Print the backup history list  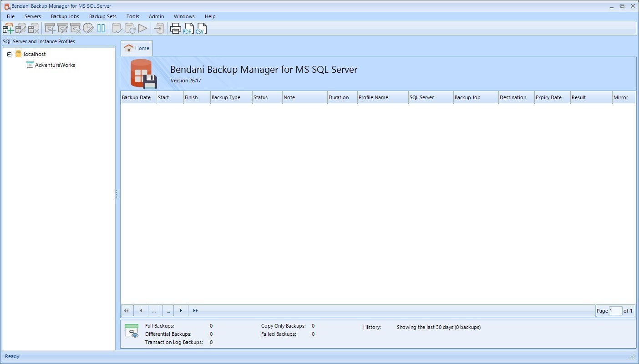[x=175, y=29]
